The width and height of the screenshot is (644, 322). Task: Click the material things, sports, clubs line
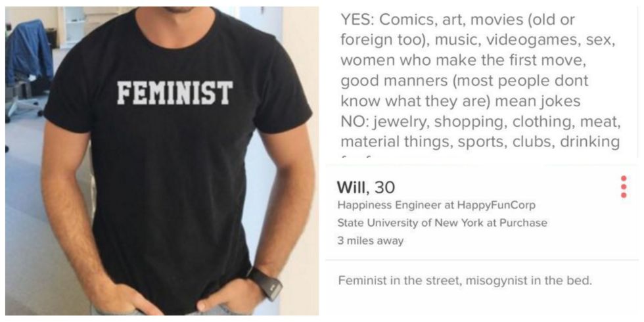tap(480, 141)
